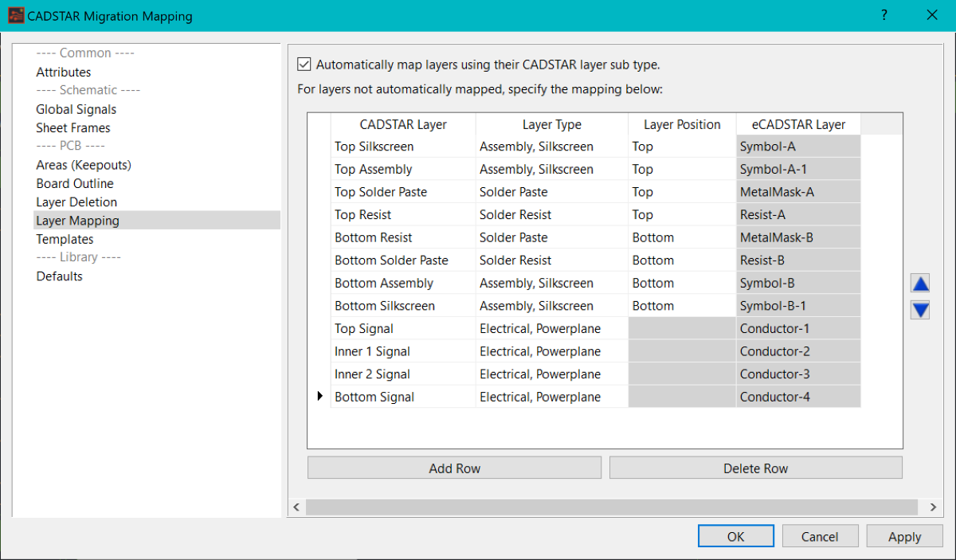Viewport: 956px width, 560px height.
Task: Click the blue move row up arrow
Action: (x=920, y=284)
